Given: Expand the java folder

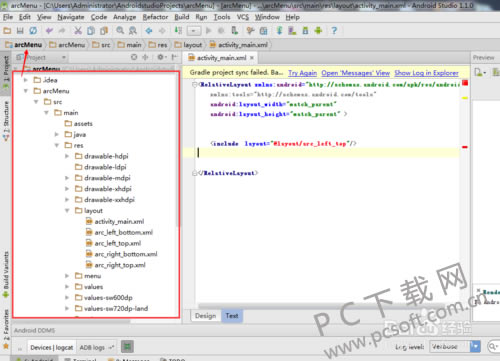Looking at the screenshot, I should coord(57,134).
